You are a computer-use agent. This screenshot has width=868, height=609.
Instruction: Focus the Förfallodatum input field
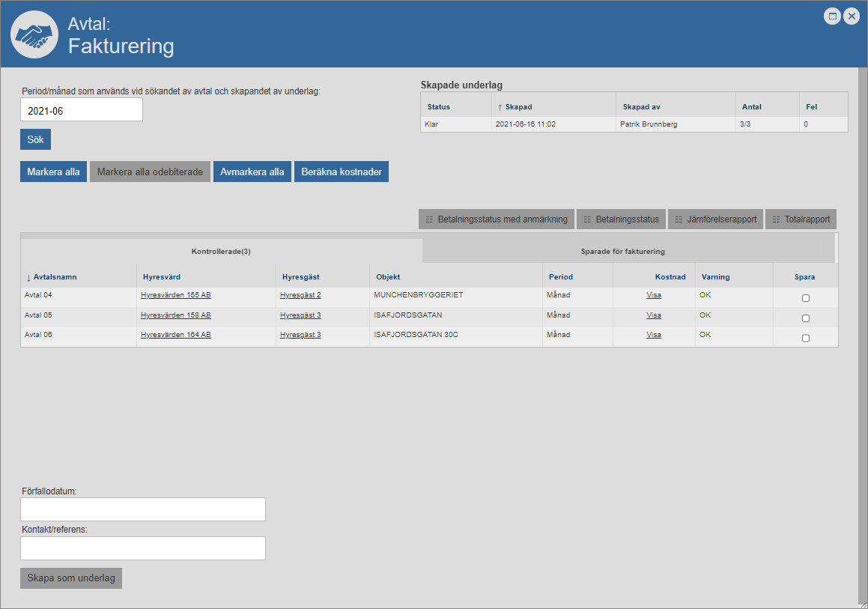(x=143, y=509)
